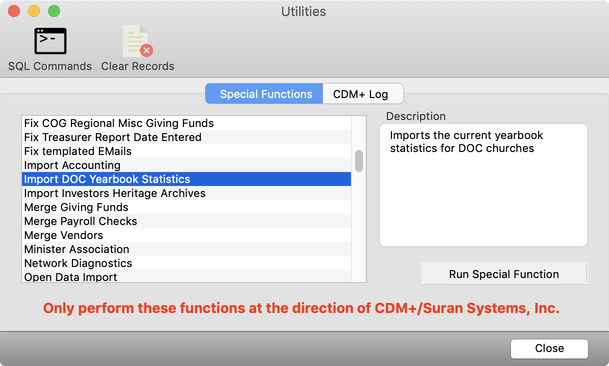Select the Special Functions tab

pos(264,94)
